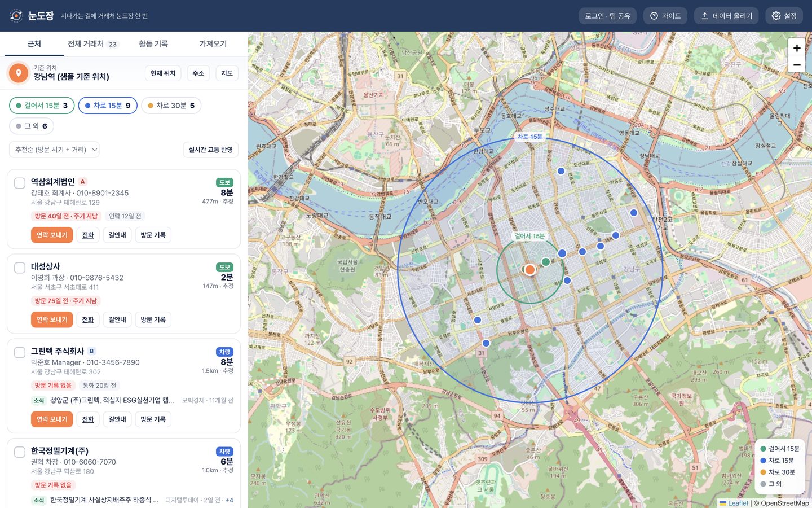
Task: Click the orange base location marker on map
Action: (530, 270)
